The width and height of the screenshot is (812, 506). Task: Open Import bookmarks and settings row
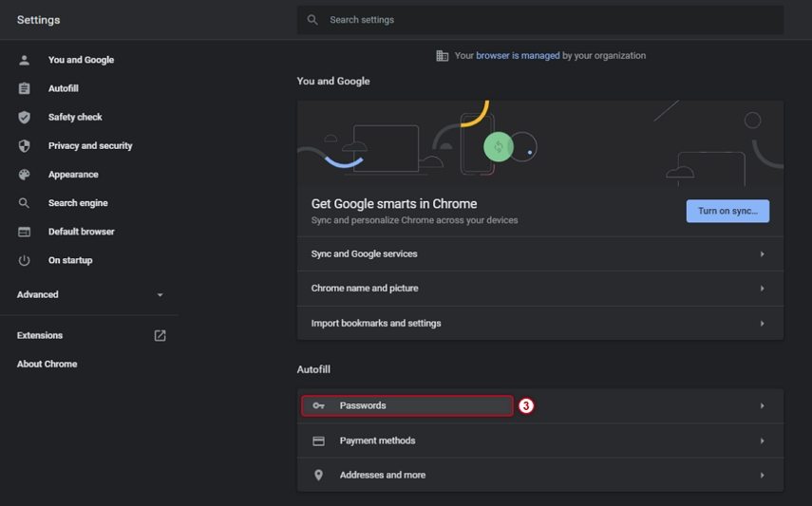540,323
